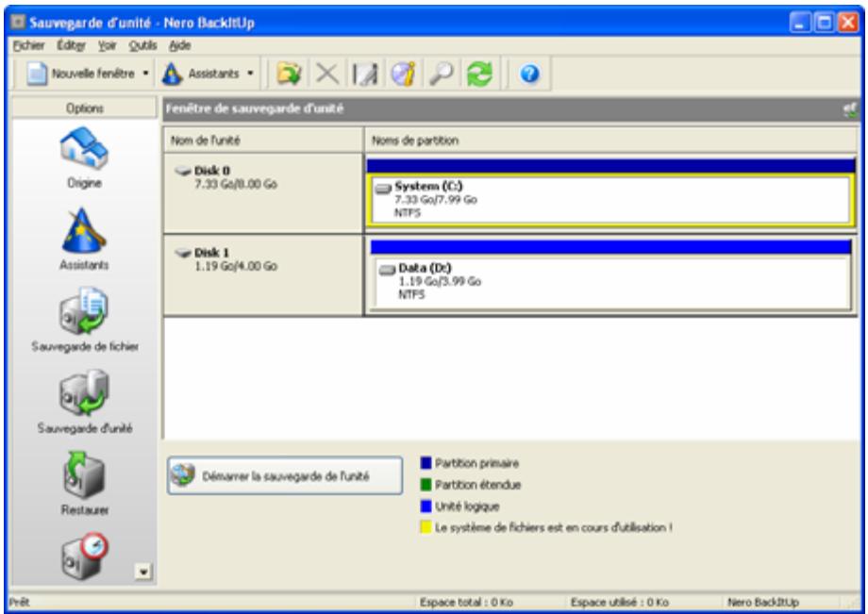This screenshot has height=614, width=868.
Task: Maximize the Nero BackItUp window
Action: [x=825, y=23]
